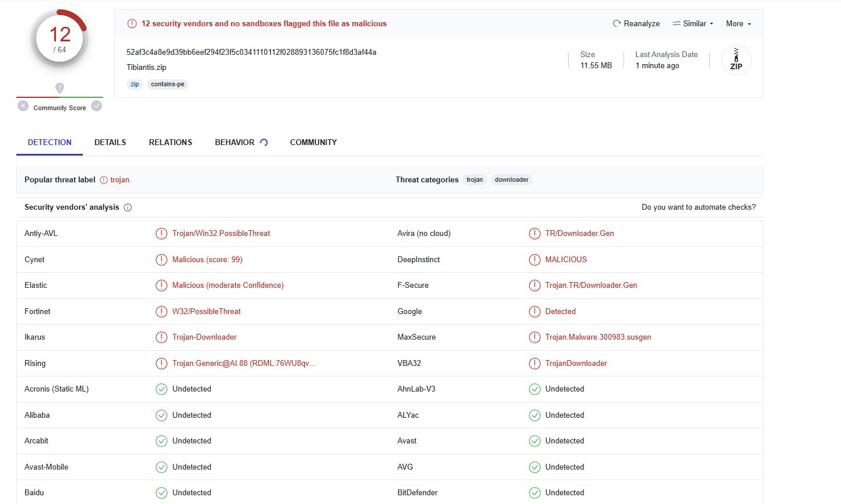Click the 12/64 detection score gauge
This screenshot has height=504, width=841.
[x=59, y=40]
